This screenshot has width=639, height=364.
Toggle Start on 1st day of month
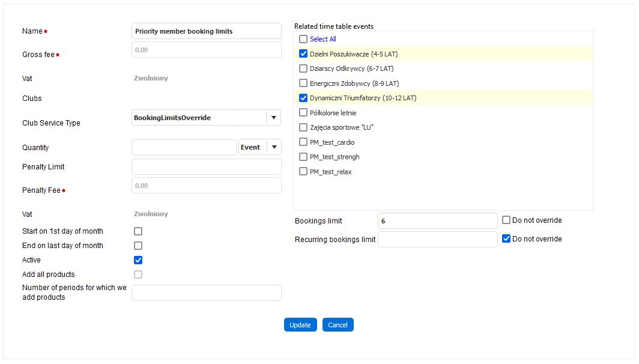pyautogui.click(x=138, y=231)
